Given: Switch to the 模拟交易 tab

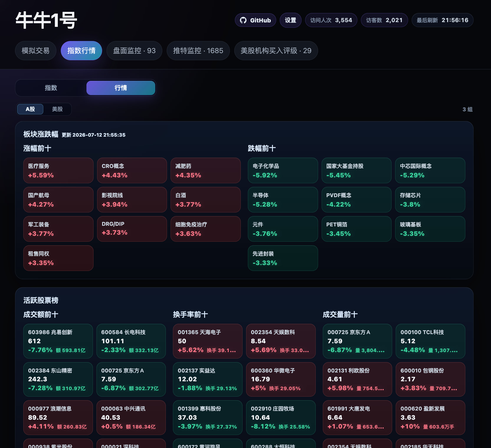Looking at the screenshot, I should [36, 51].
